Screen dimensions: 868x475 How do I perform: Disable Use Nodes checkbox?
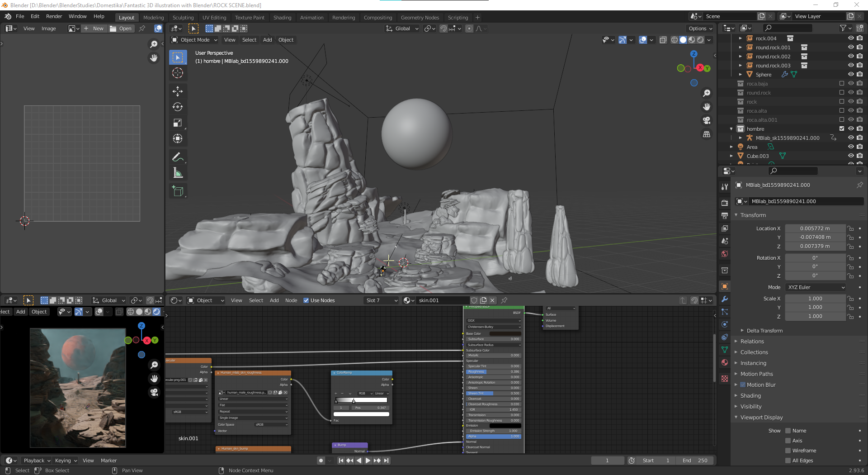point(306,300)
